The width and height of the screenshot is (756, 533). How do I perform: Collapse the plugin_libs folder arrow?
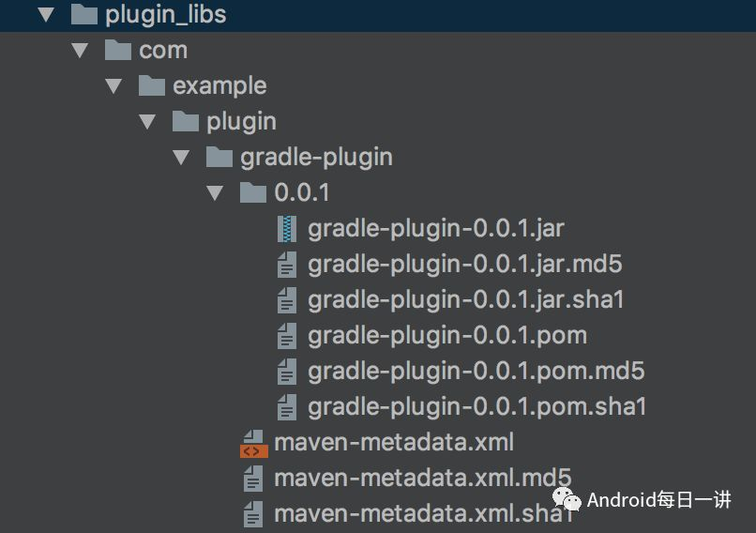[x=46, y=14]
